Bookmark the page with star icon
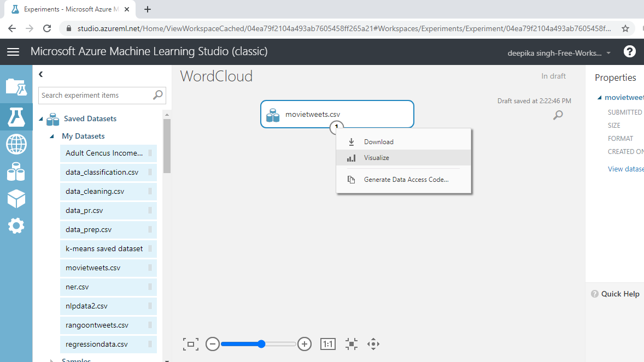The image size is (644, 362). click(x=625, y=28)
